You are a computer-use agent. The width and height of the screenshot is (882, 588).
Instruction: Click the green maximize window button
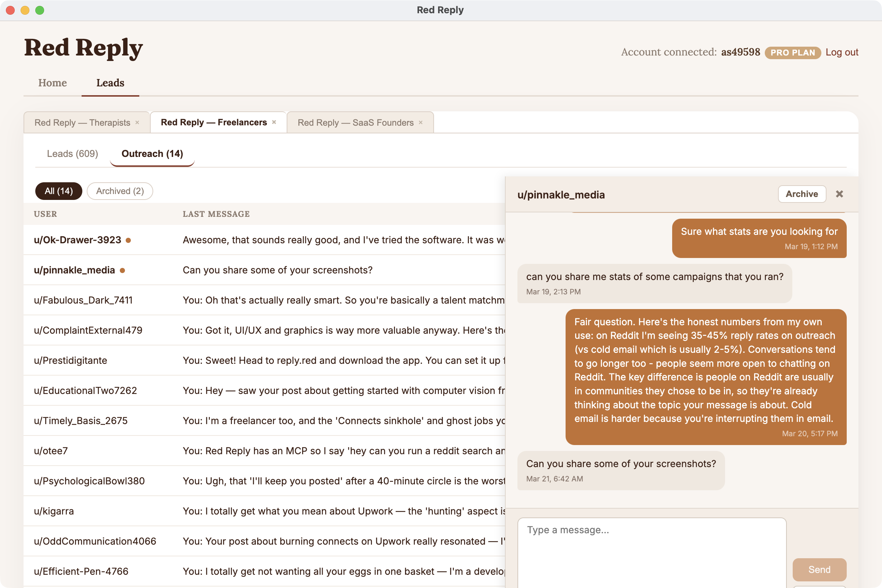tap(39, 10)
